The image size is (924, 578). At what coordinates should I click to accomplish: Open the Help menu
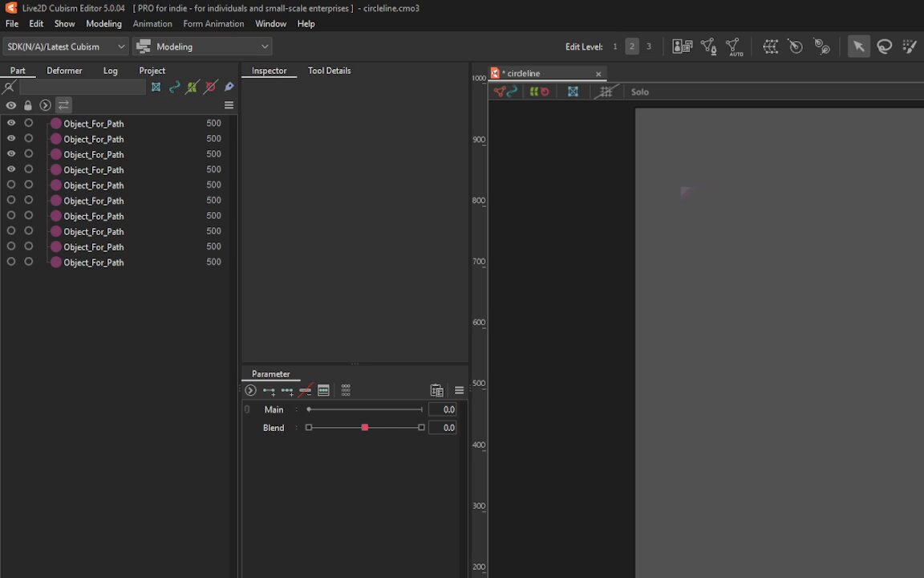point(306,23)
